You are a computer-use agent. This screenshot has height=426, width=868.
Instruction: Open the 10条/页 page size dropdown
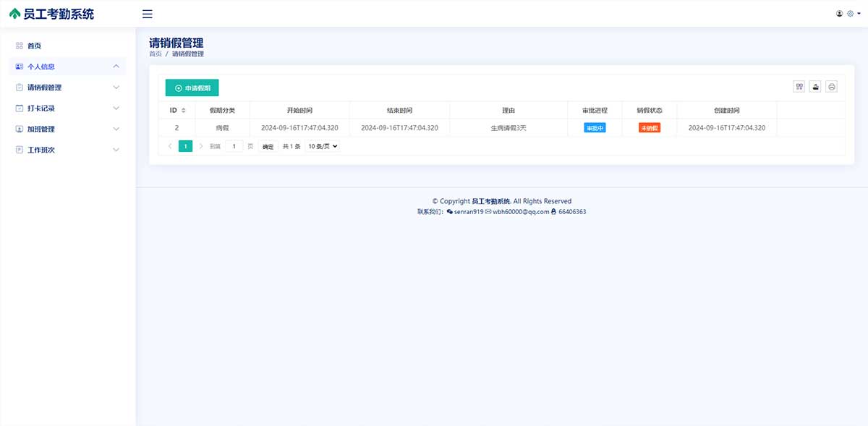point(323,146)
